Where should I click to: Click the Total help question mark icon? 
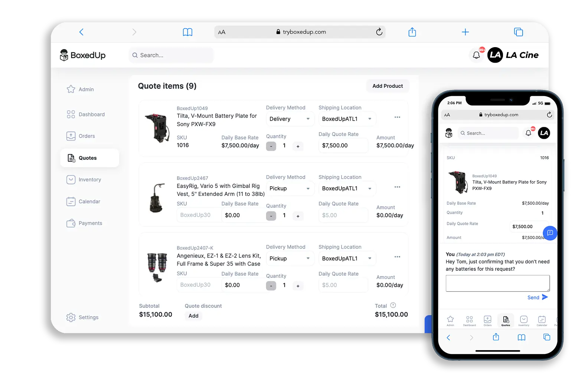pos(393,305)
